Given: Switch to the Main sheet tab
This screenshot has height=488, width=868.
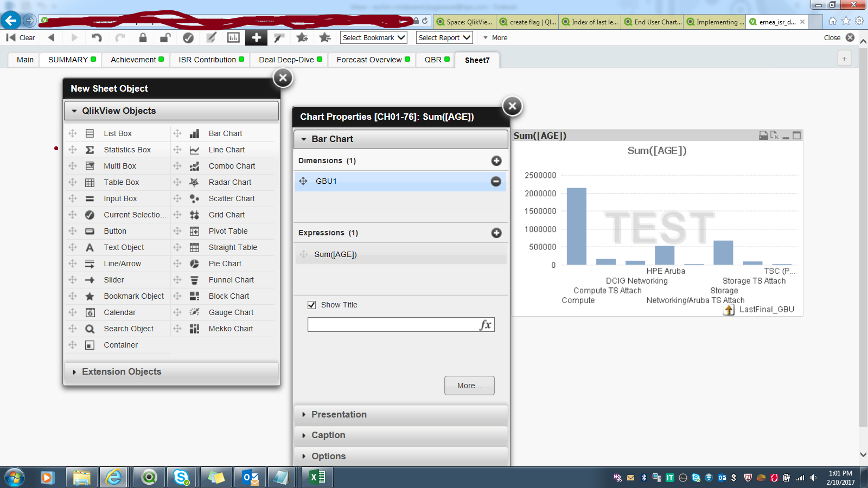Looking at the screenshot, I should [25, 60].
